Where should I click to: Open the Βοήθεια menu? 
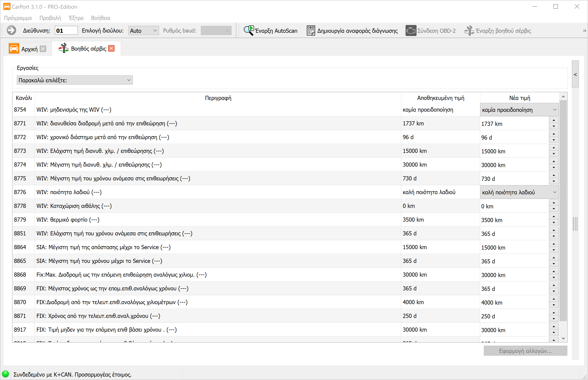[101, 18]
